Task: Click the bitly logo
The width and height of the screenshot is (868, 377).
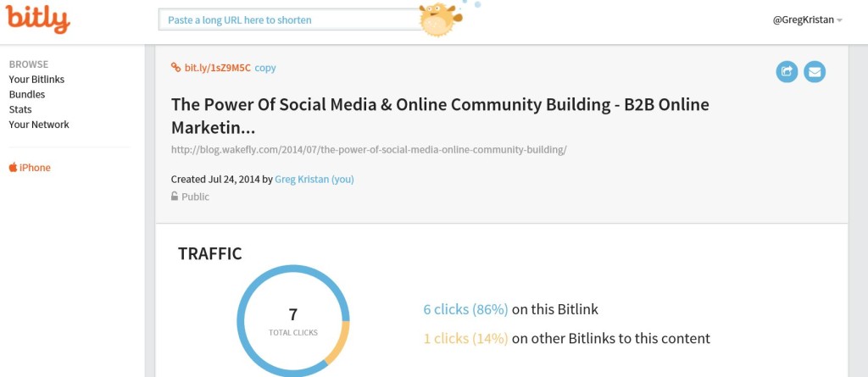Action: 37,19
